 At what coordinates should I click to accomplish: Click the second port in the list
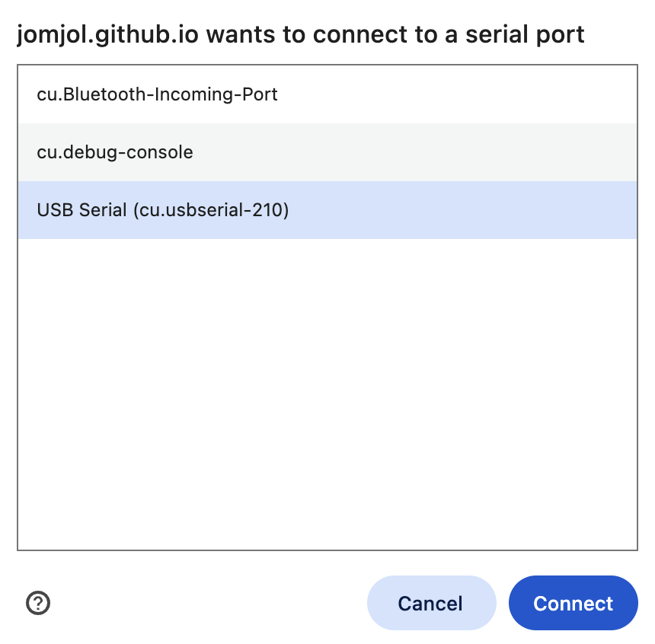coord(327,152)
